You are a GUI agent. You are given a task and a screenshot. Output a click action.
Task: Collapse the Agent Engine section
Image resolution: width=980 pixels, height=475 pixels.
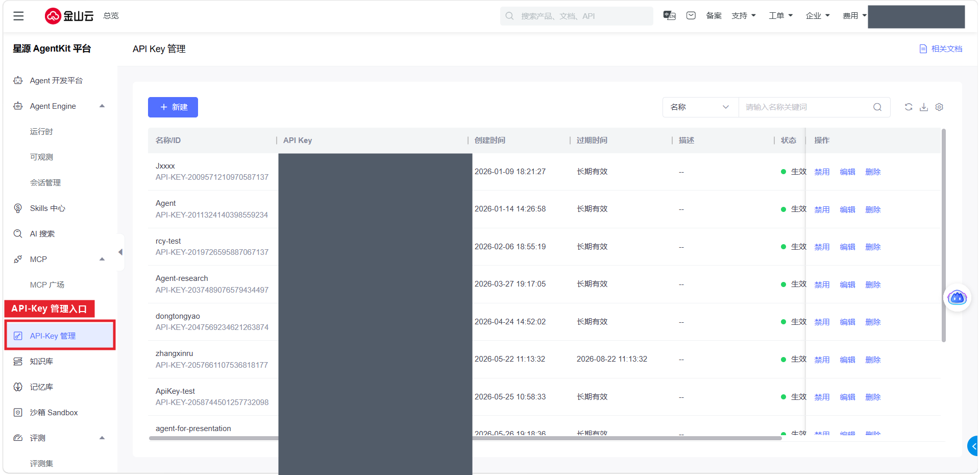click(102, 106)
